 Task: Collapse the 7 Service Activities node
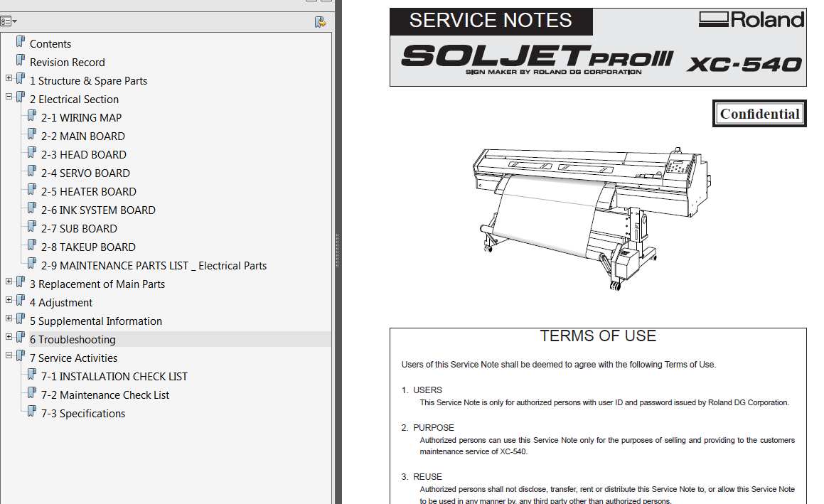9,356
